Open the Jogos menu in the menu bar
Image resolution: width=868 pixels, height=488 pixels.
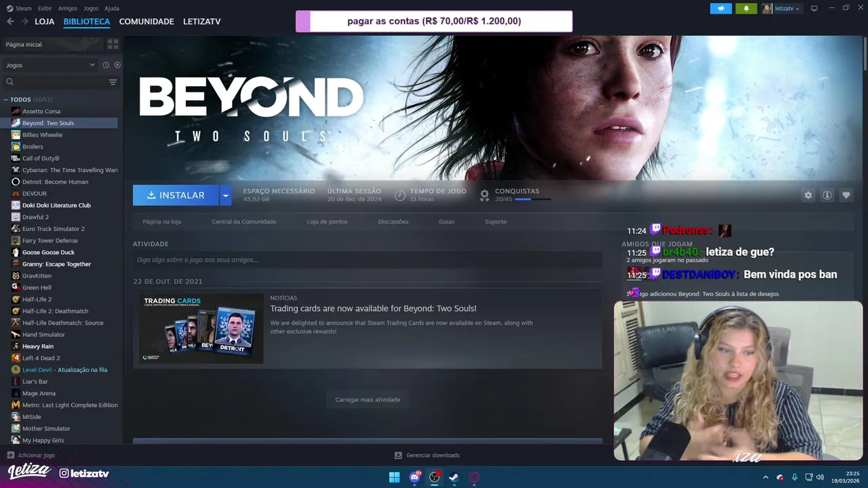[91, 8]
